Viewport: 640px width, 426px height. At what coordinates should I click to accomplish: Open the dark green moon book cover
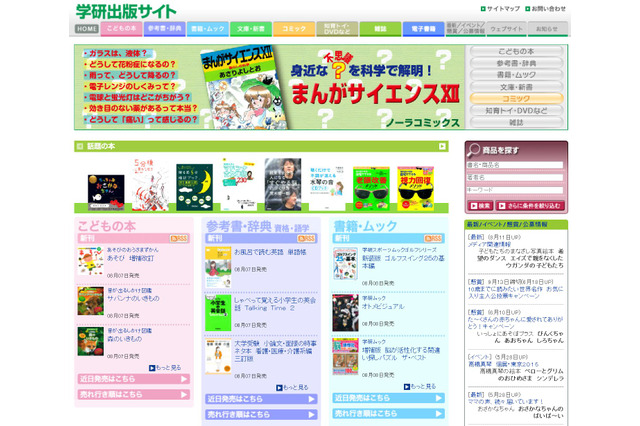tap(194, 187)
